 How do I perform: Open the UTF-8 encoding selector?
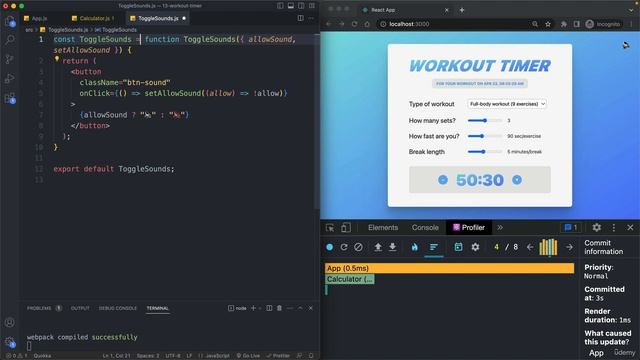tap(173, 356)
